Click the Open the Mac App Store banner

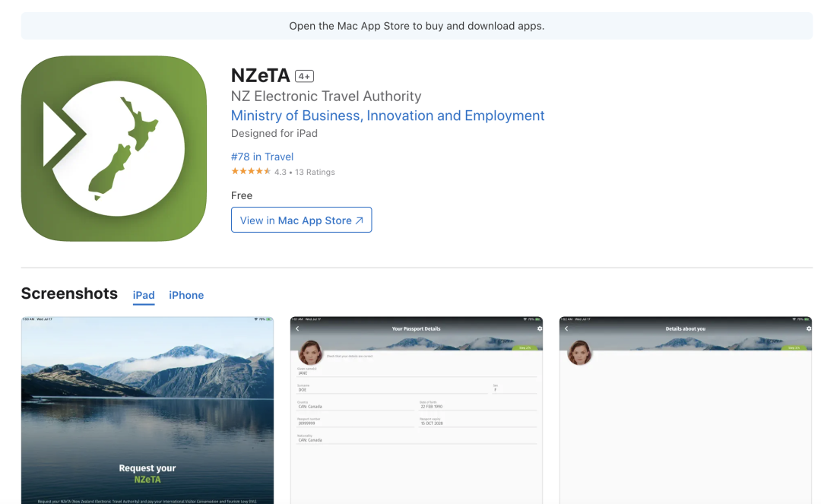417,26
